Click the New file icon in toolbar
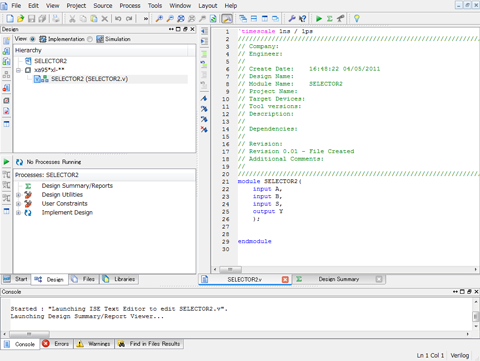480x361 pixels. pos(10,19)
